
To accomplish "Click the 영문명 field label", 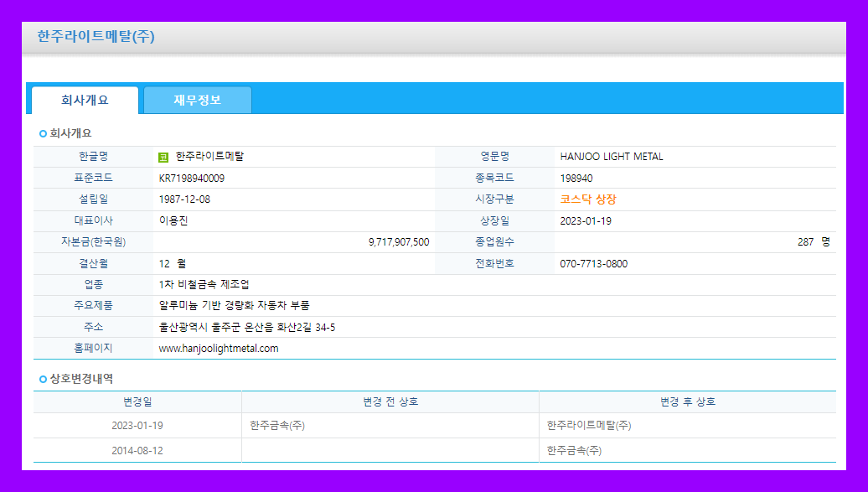I will 494,157.
